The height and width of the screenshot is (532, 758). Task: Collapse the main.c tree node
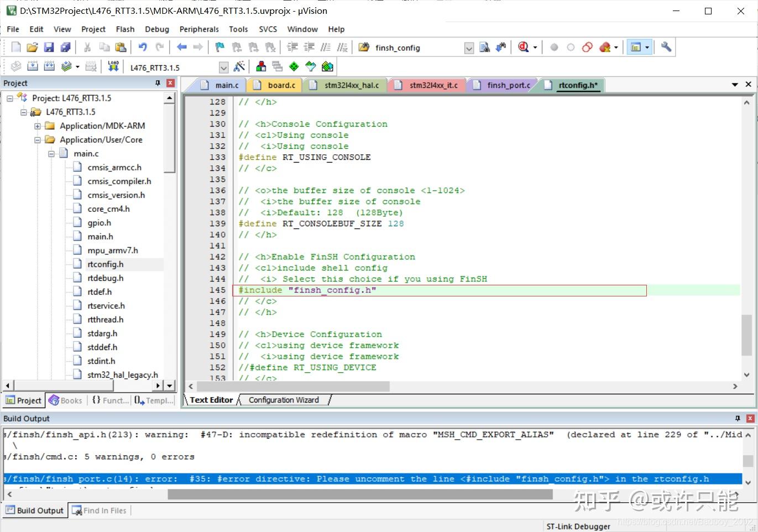click(51, 154)
